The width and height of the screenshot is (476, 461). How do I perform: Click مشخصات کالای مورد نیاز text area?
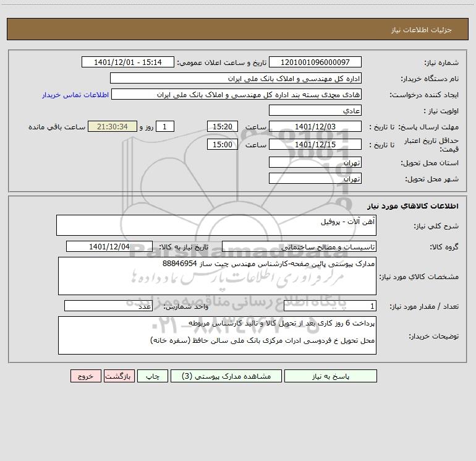(x=217, y=276)
